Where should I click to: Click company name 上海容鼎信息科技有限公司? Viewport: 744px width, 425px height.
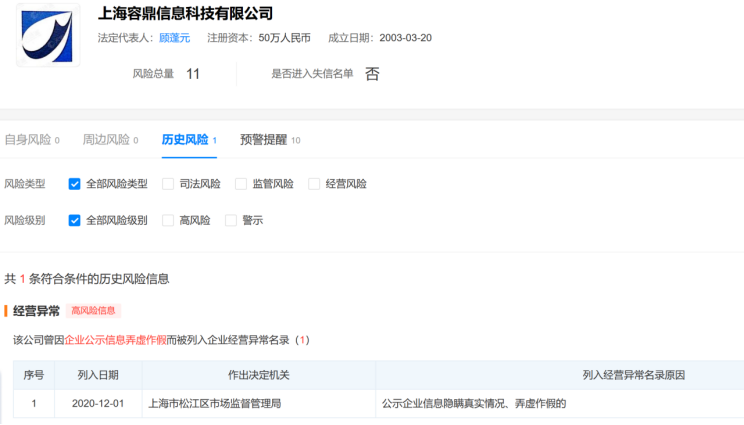[186, 13]
